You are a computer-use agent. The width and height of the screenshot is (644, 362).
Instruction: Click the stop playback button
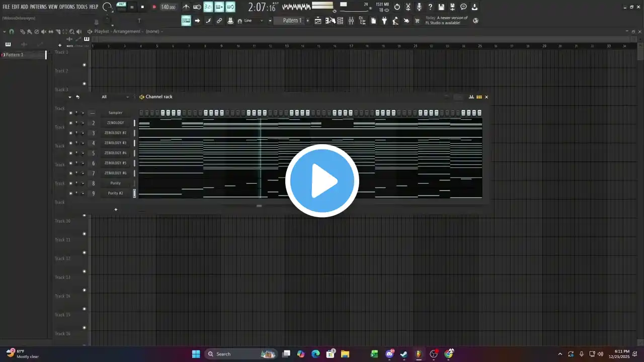(x=142, y=7)
